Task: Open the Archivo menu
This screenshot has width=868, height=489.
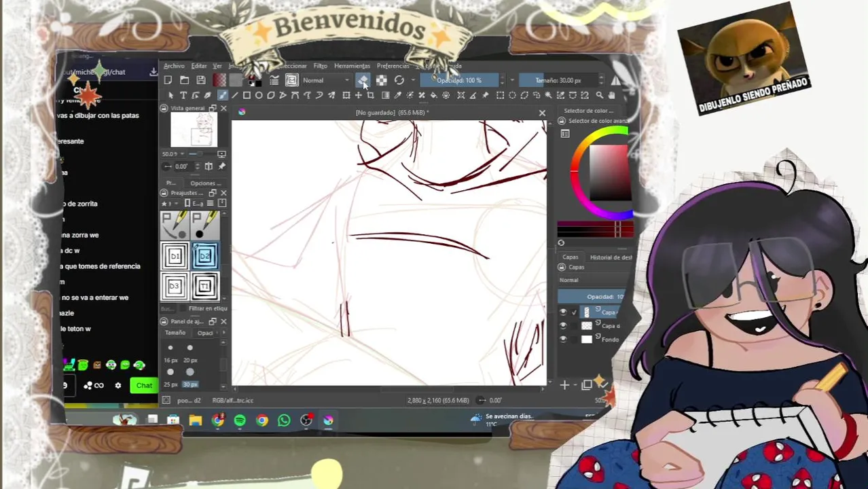Action: [174, 66]
